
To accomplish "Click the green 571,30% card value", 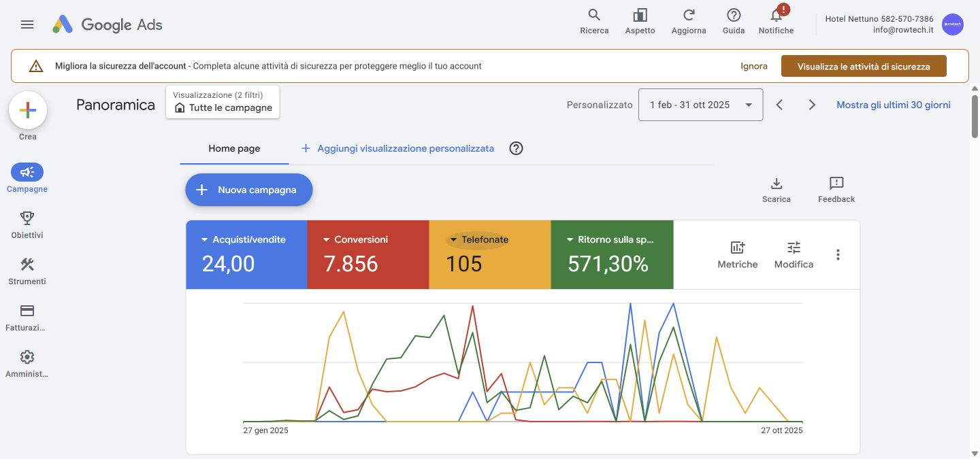I will click(x=608, y=264).
